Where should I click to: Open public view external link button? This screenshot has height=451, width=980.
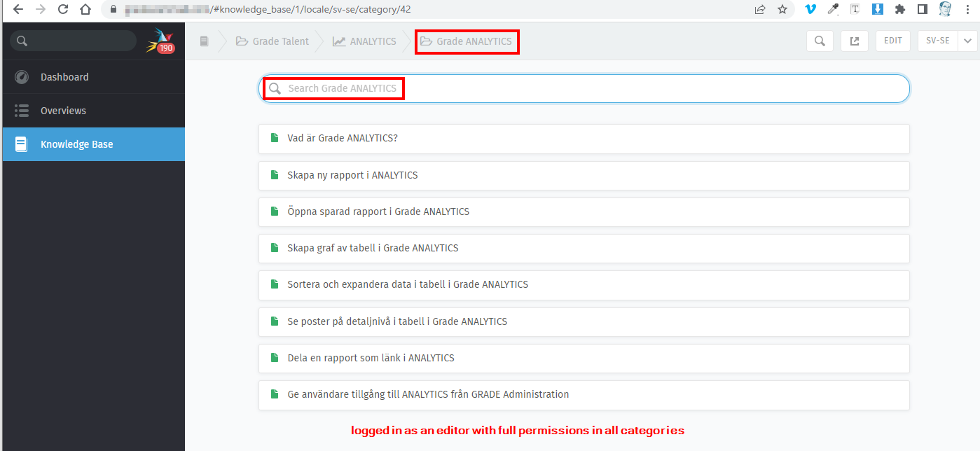coord(855,41)
